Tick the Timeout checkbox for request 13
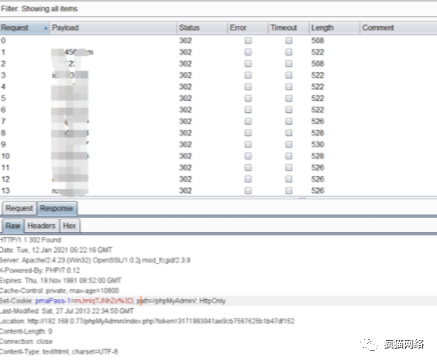This screenshot has height=363, width=437. coord(289,191)
